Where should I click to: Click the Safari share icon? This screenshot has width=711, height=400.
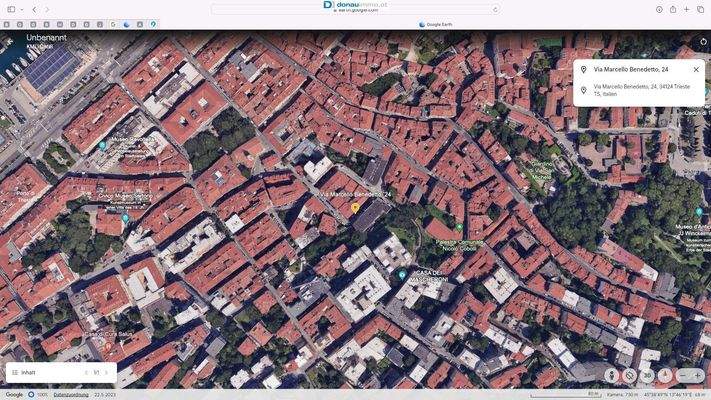pos(673,9)
